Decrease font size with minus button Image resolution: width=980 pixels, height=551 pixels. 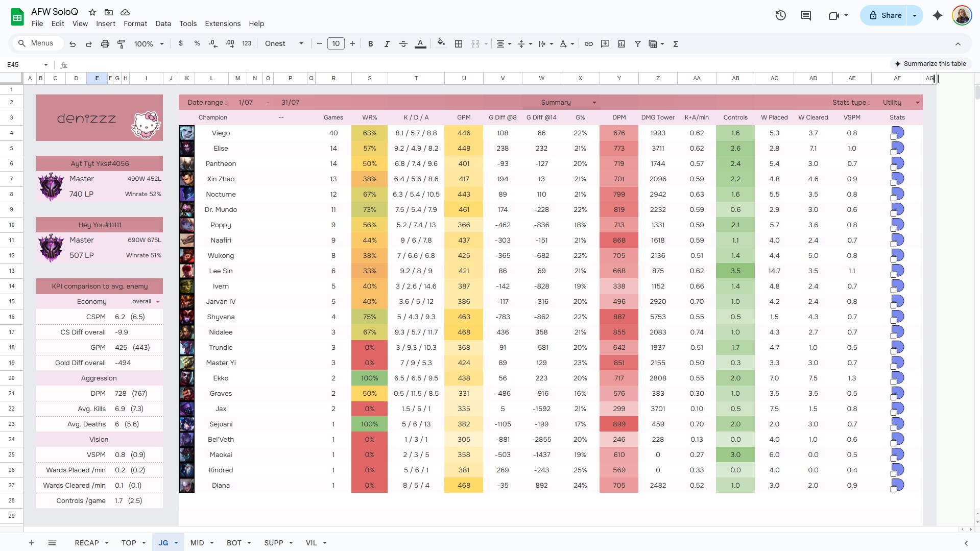click(320, 44)
